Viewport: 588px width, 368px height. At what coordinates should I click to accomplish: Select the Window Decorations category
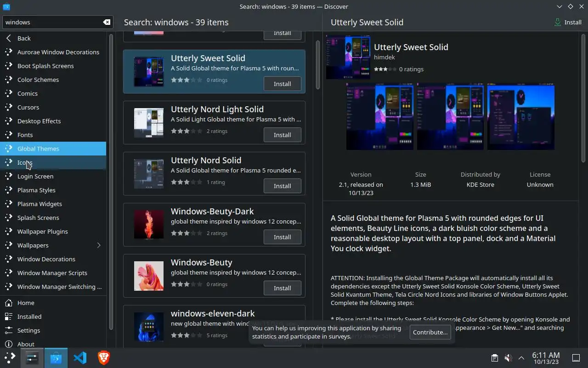tap(53, 259)
